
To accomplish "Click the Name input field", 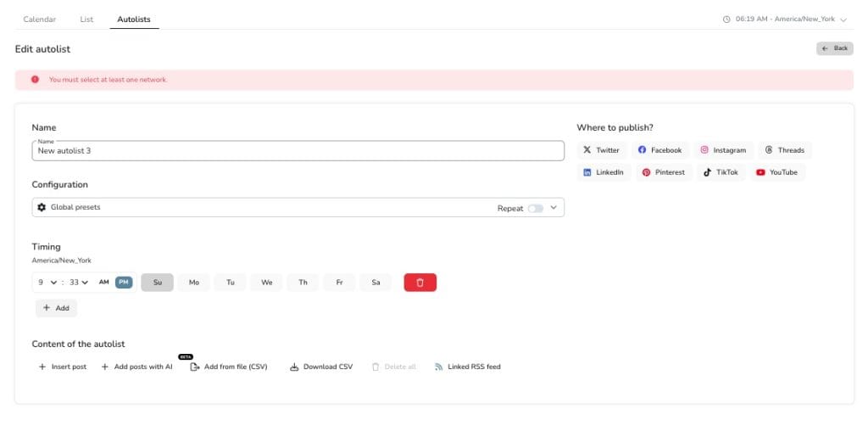I will tap(298, 151).
